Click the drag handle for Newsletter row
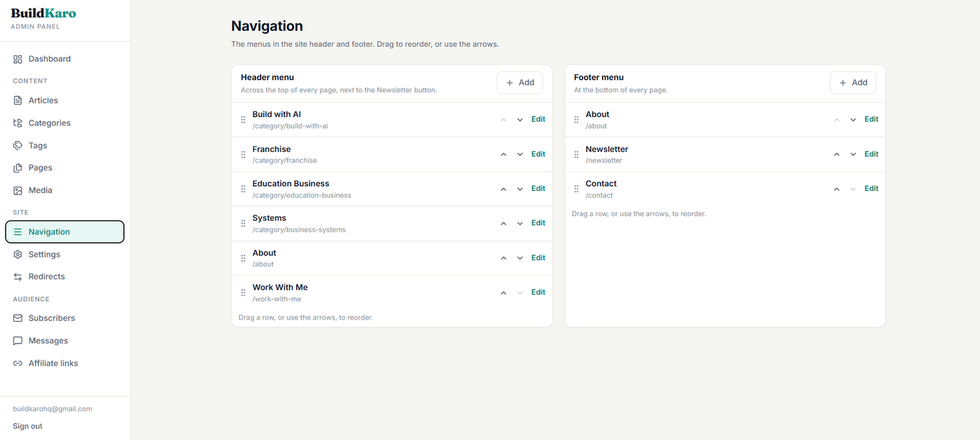The height and width of the screenshot is (440, 980). 577,155
